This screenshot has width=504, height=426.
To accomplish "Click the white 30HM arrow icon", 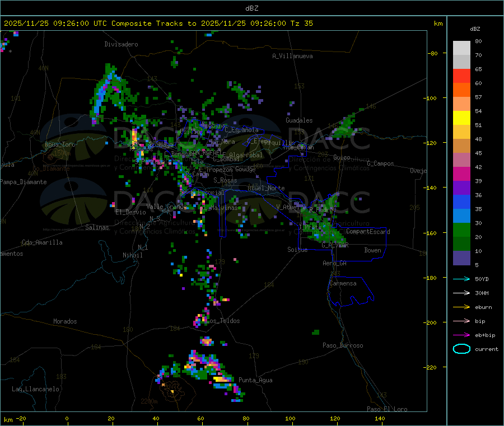I will click(461, 293).
